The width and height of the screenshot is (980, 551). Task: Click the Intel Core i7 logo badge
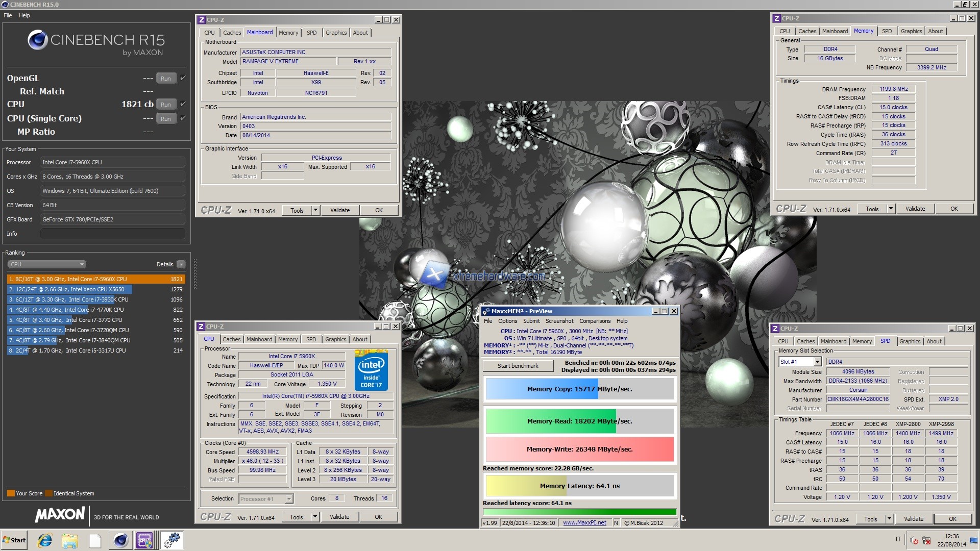[371, 370]
